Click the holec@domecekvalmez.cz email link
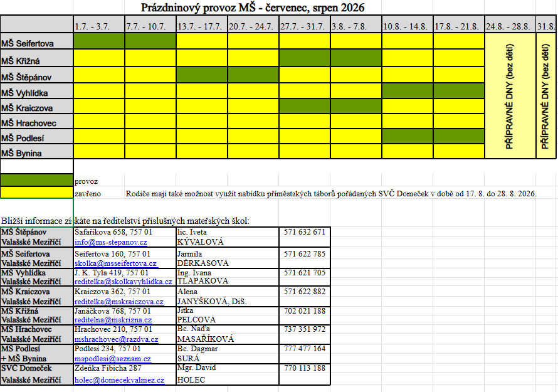 (x=119, y=380)
